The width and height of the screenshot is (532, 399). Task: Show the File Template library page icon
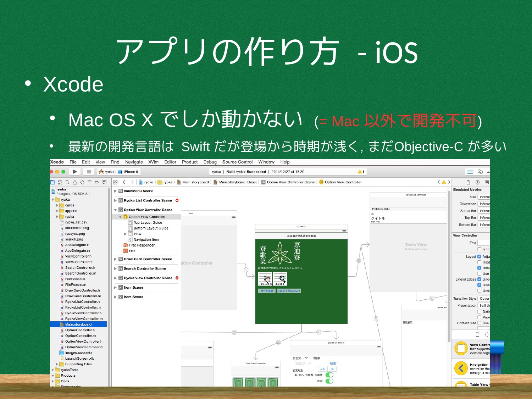[x=477, y=334]
